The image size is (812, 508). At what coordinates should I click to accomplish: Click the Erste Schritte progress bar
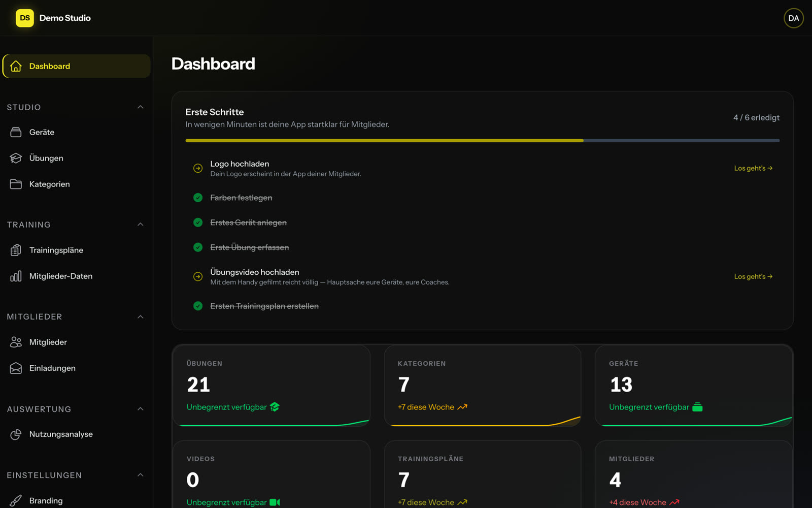pyautogui.click(x=483, y=141)
